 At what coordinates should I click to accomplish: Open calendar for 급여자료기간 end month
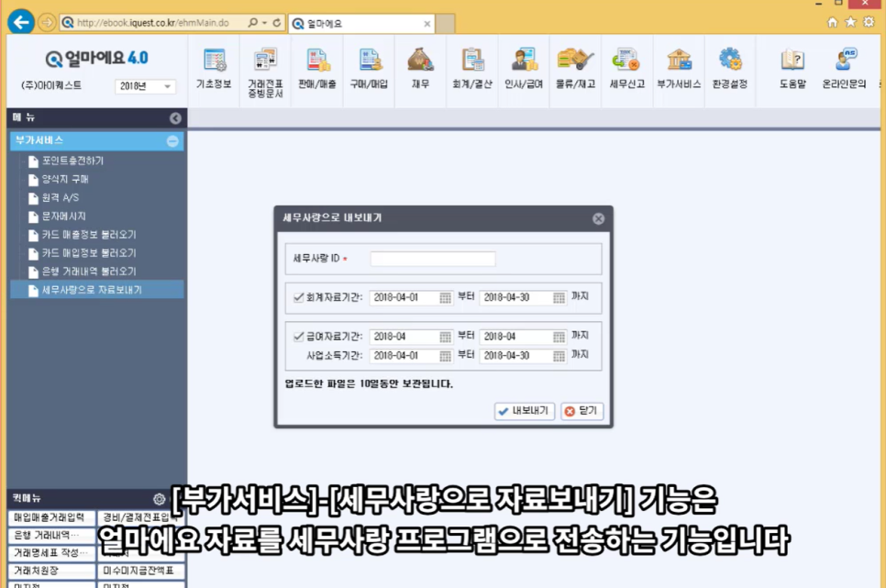click(559, 337)
